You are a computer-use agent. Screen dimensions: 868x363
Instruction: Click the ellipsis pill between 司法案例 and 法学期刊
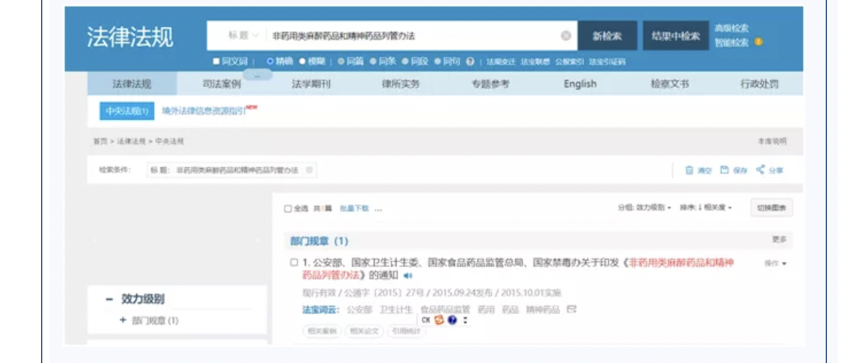[x=257, y=76]
